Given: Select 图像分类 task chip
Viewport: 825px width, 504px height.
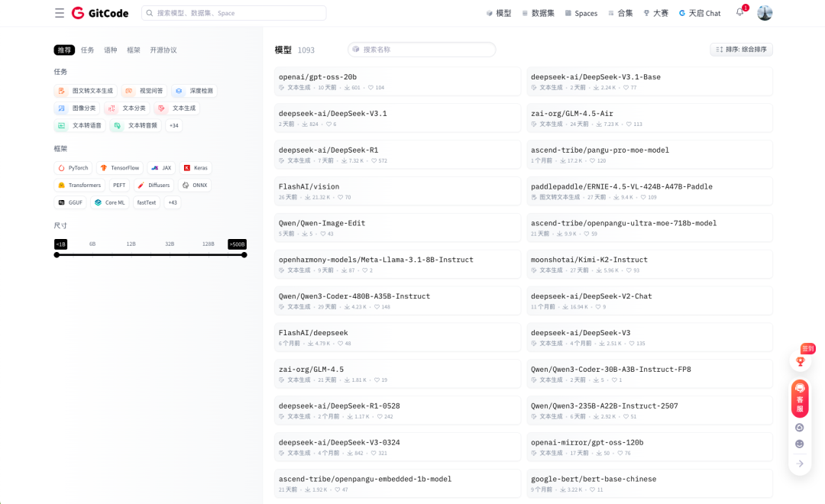Looking at the screenshot, I should 77,108.
